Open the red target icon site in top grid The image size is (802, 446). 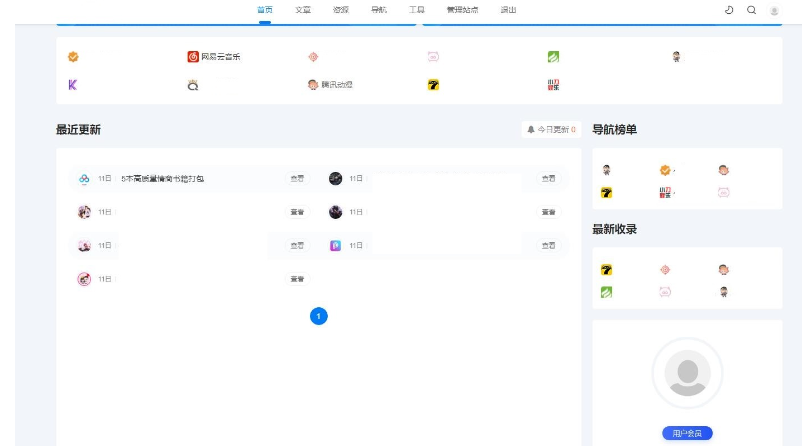click(x=313, y=57)
